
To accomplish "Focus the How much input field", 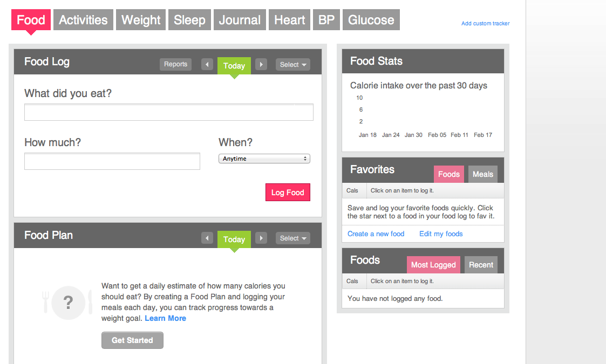I will tap(112, 161).
